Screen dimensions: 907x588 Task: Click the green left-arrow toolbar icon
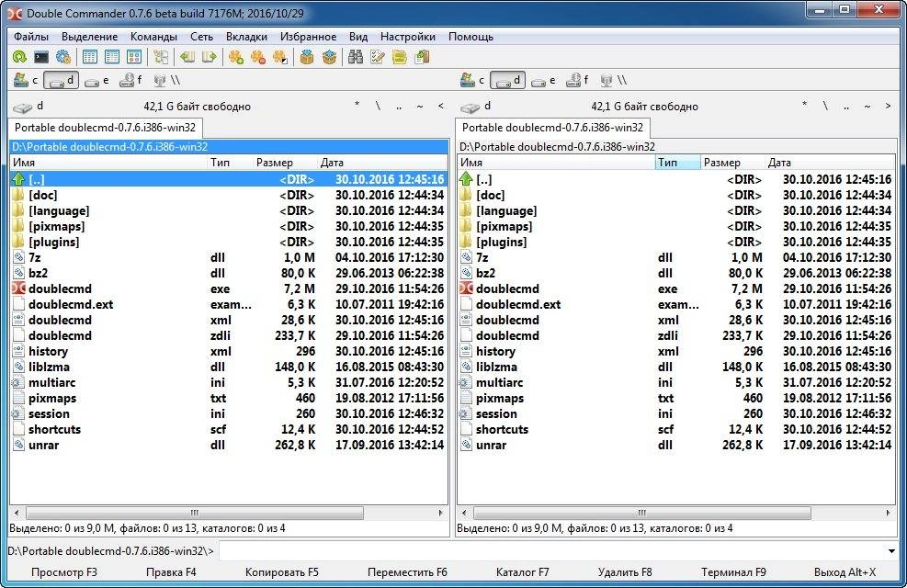pos(187,57)
